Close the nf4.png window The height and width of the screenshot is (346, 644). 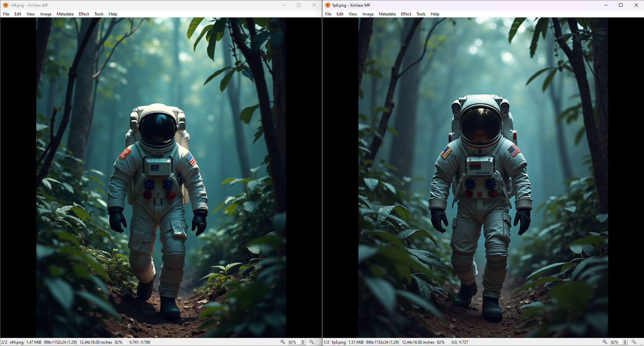click(x=314, y=5)
